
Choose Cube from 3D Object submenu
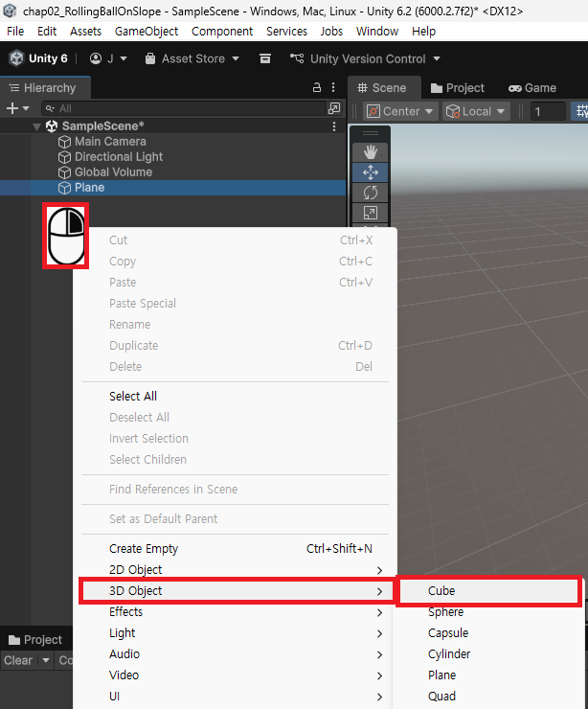[489, 591]
